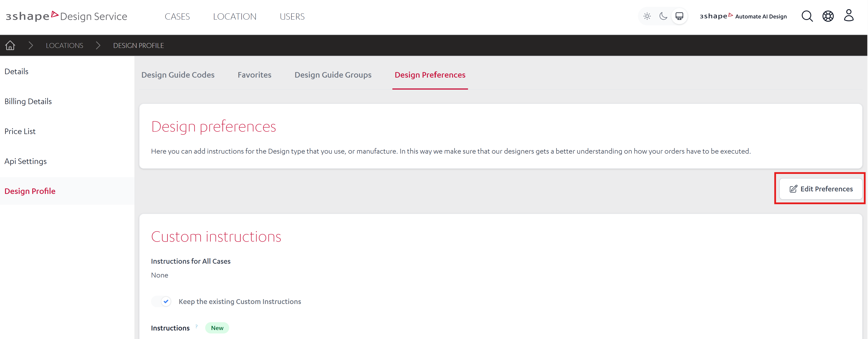Click the New badge next to Instructions
Image resolution: width=868 pixels, height=339 pixels.
(217, 328)
